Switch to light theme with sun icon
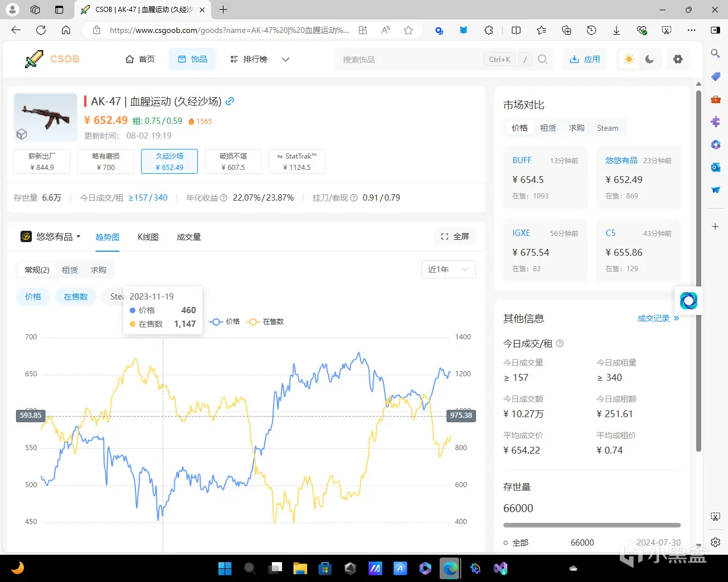728x582 pixels. point(629,59)
